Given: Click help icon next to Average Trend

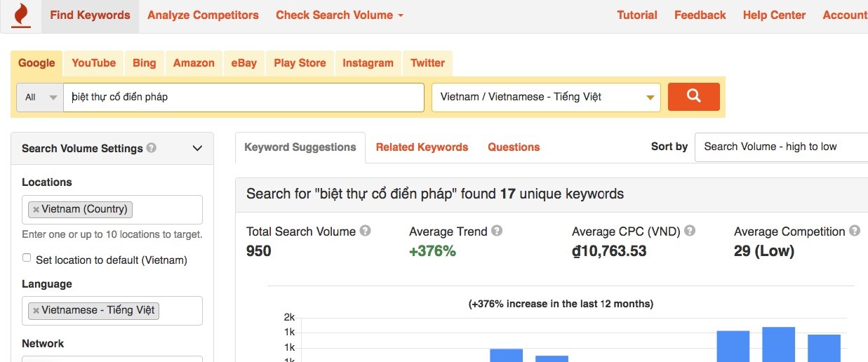Looking at the screenshot, I should pyautogui.click(x=497, y=231).
